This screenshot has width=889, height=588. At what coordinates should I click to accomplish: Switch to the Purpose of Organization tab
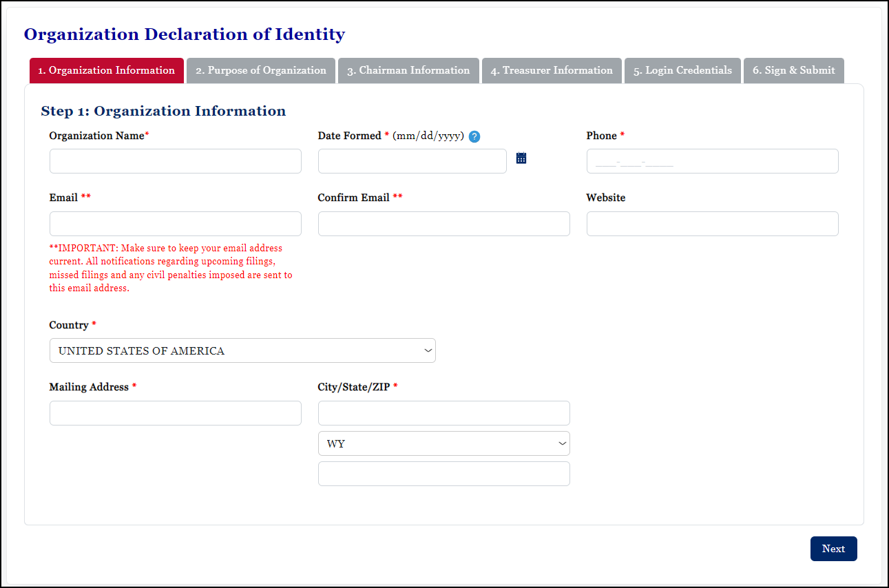point(260,70)
